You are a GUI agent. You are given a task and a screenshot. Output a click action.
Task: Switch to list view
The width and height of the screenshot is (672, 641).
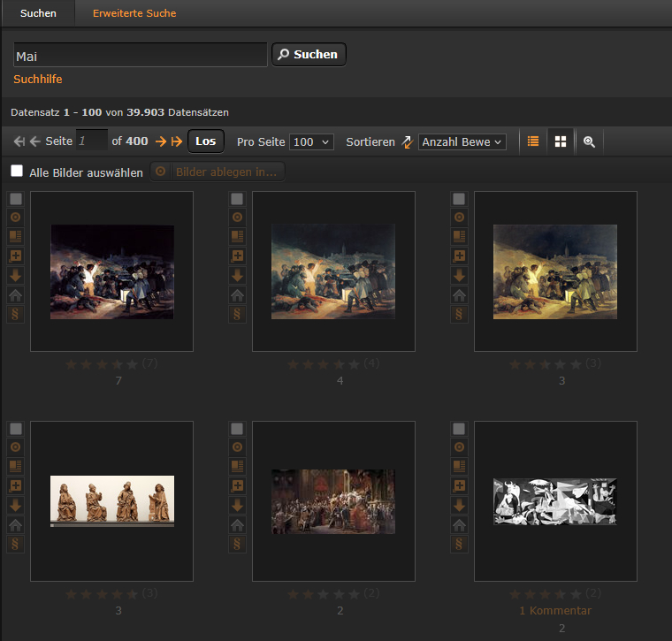click(x=533, y=141)
